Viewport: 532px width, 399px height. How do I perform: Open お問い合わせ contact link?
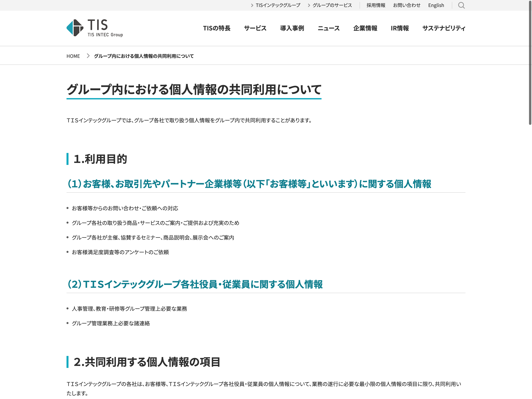(x=406, y=5)
